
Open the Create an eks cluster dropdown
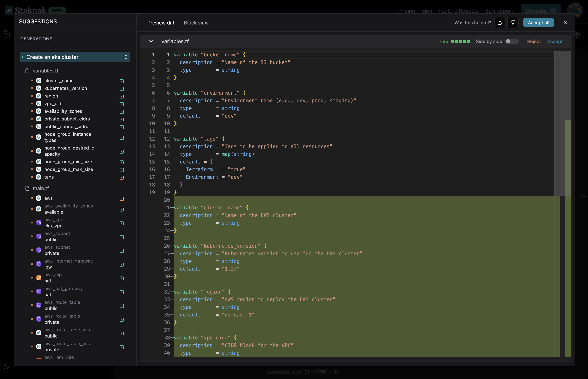pyautogui.click(x=75, y=57)
